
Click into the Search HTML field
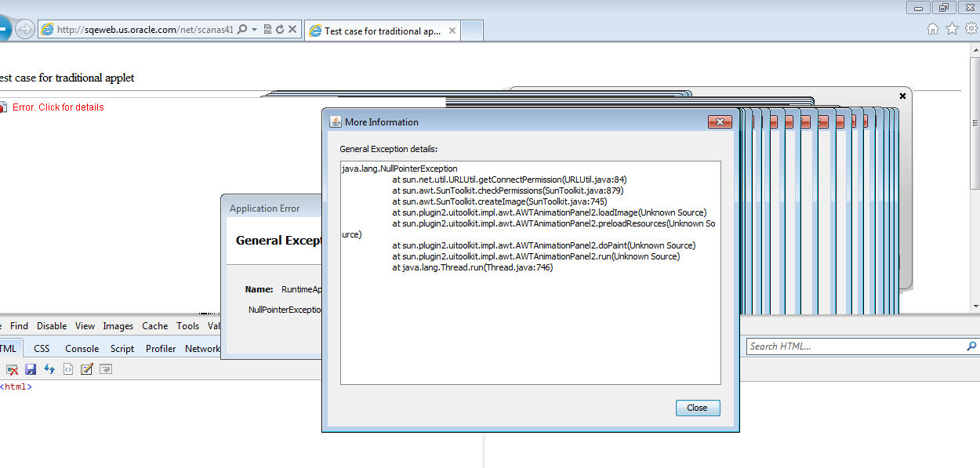click(x=855, y=346)
